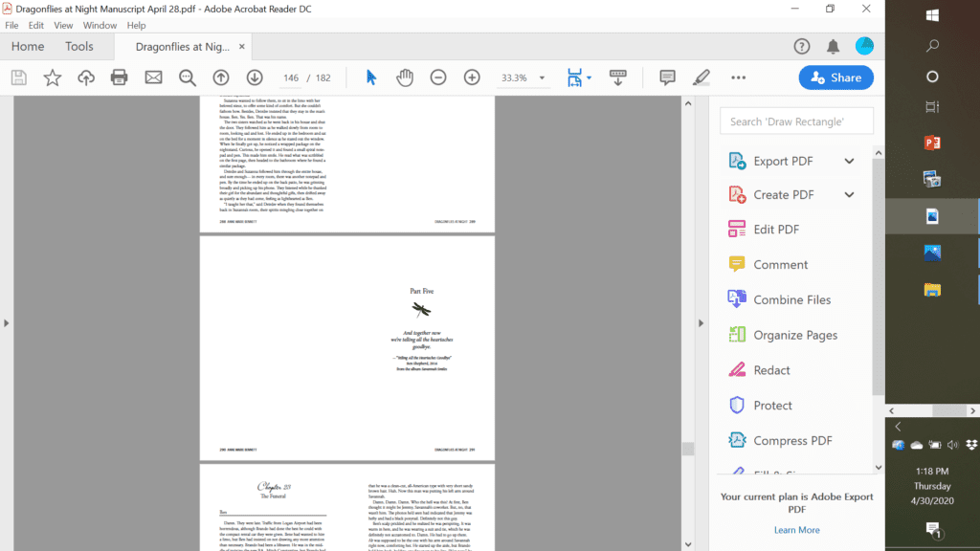The image size is (980, 551).
Task: Follow the Learn More link
Action: coord(796,530)
